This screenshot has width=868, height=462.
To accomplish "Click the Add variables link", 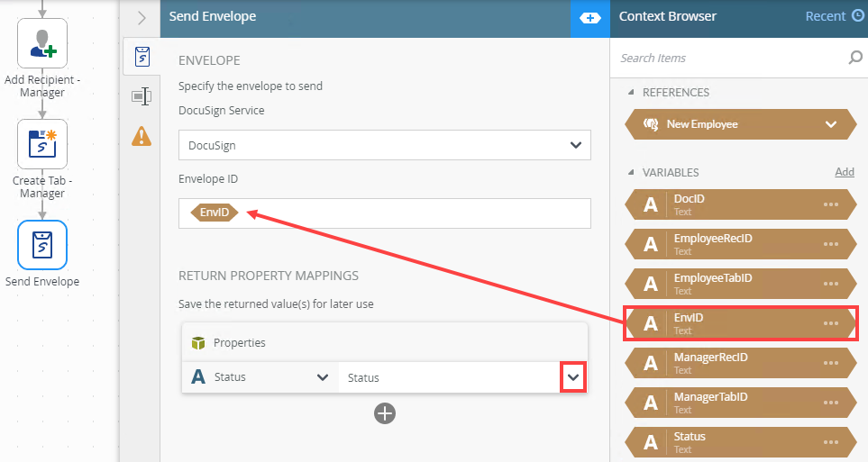I will coord(844,172).
